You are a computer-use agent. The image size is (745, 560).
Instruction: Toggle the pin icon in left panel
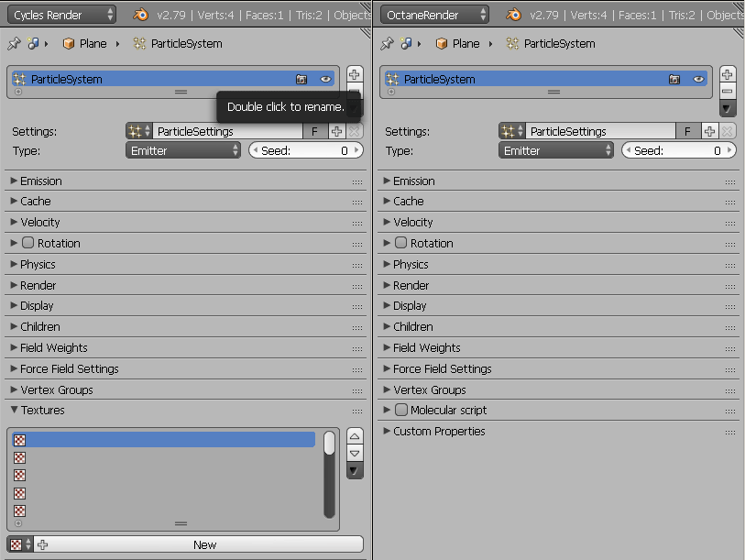coord(14,44)
